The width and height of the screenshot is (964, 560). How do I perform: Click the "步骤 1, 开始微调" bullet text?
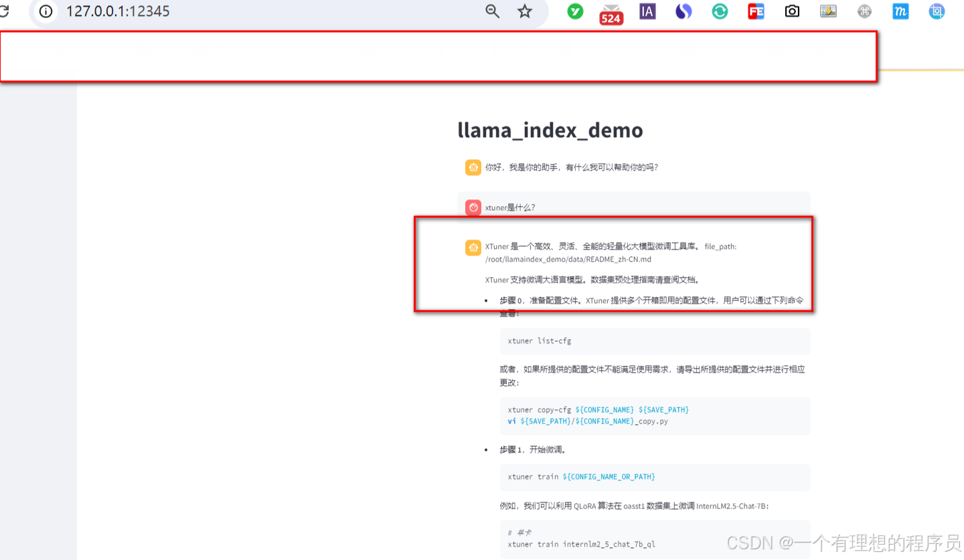coord(533,450)
